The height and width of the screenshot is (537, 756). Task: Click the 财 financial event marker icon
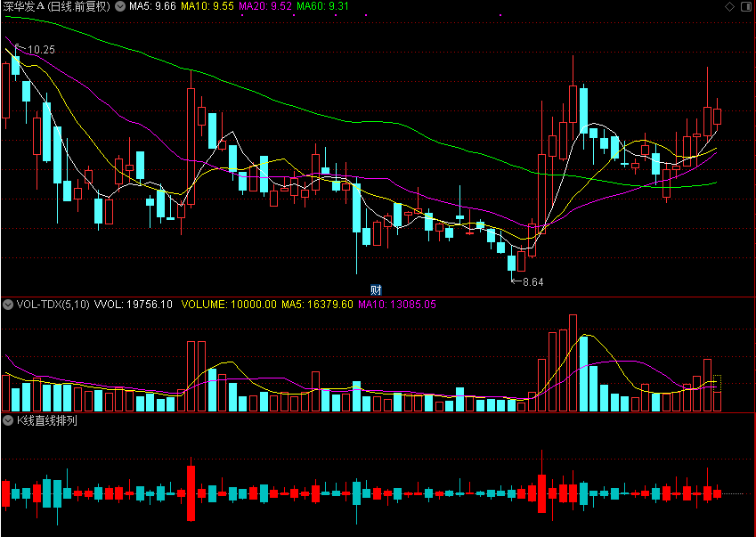[x=376, y=289]
